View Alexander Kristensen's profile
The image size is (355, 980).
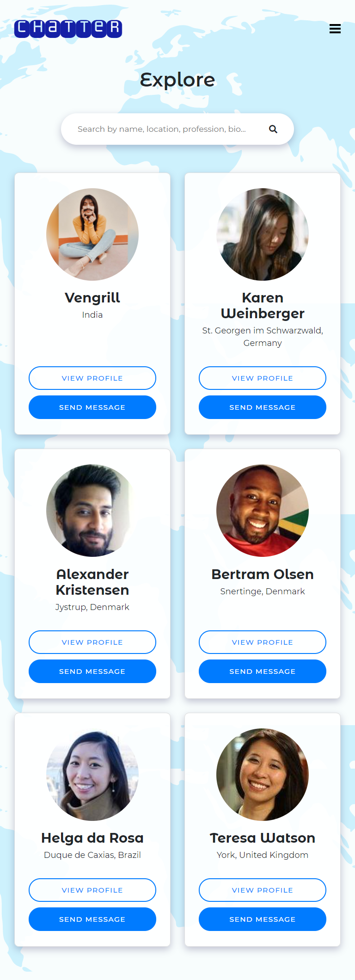(92, 642)
